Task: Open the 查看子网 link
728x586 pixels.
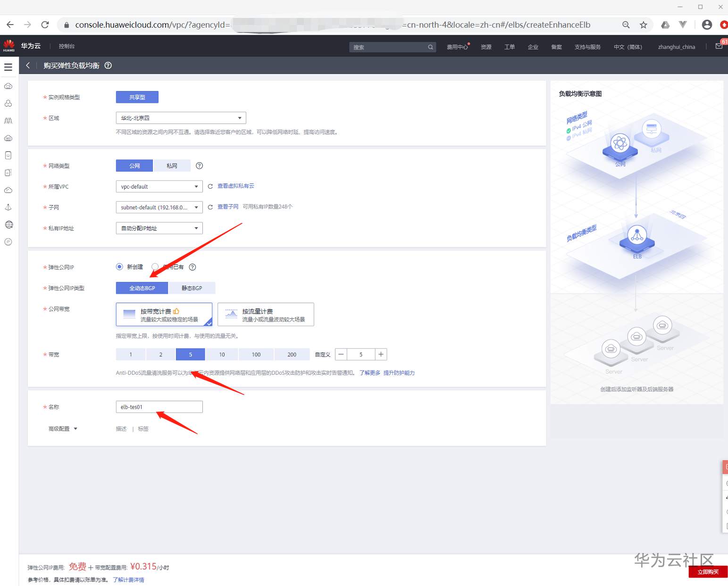Action: point(228,206)
